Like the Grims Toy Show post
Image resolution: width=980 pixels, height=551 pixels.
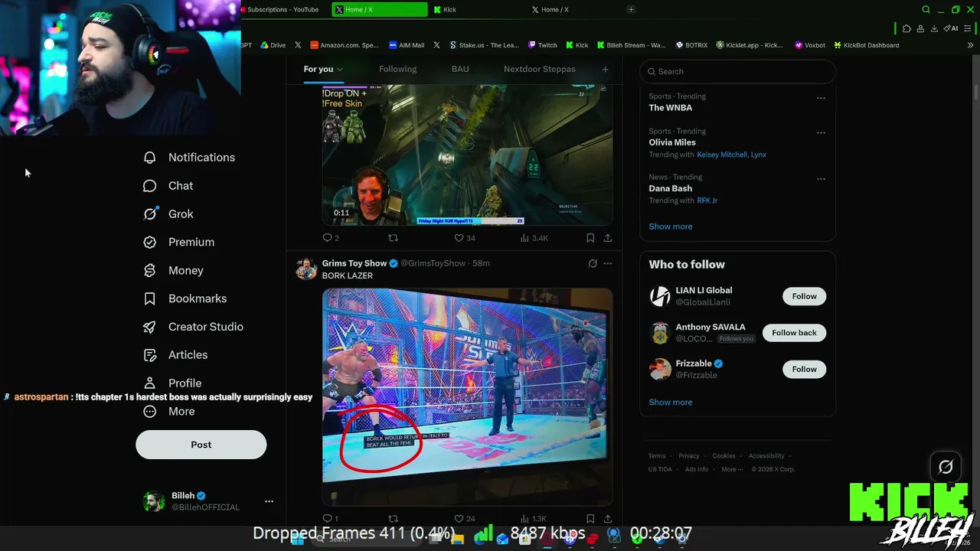click(x=465, y=519)
